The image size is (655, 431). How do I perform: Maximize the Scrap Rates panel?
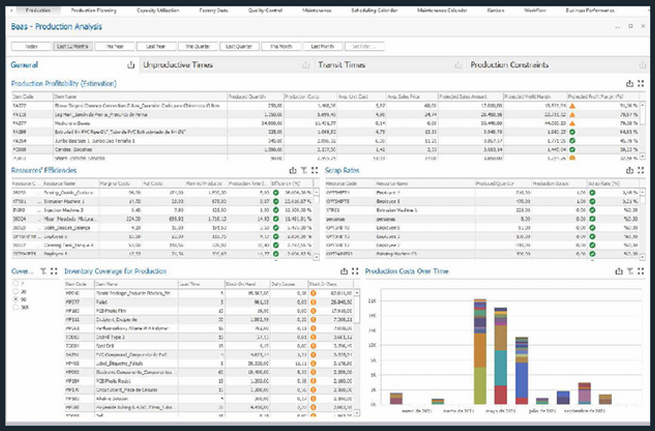click(x=640, y=171)
